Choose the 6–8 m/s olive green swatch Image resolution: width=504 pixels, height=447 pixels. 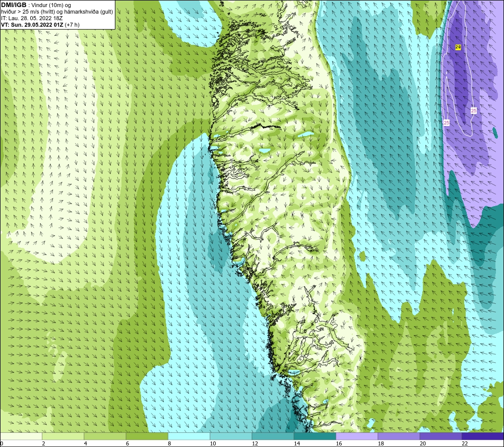coord(147,436)
